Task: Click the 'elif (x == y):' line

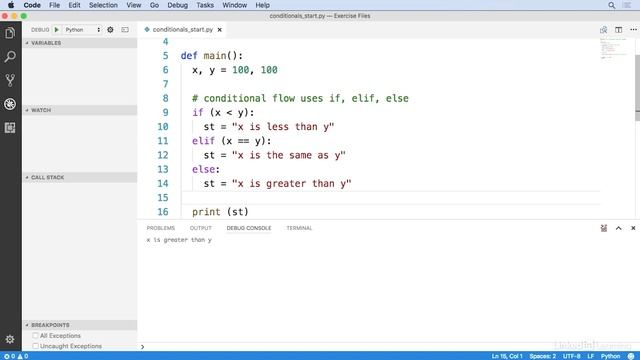Action: tap(231, 141)
